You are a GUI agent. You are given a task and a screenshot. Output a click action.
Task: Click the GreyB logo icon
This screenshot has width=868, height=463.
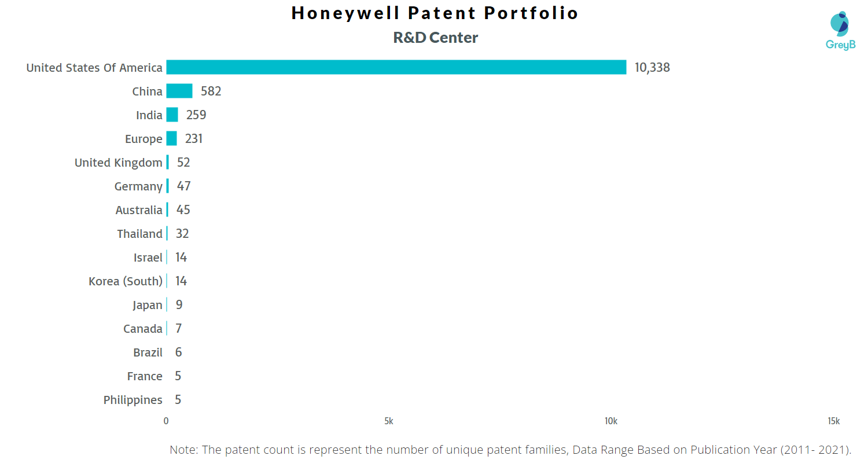click(840, 23)
